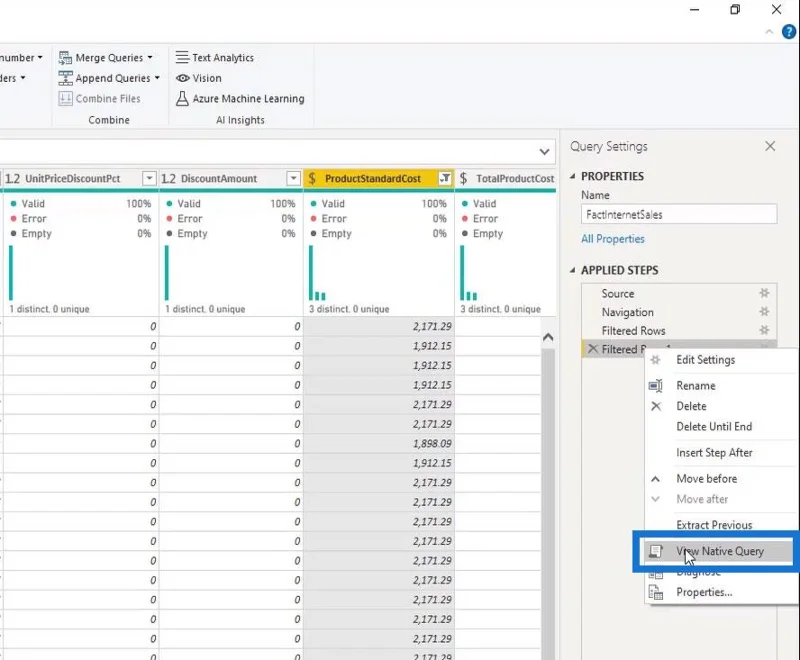Open the Navigation step settings gear
Viewport: 800px width, 660px height.
pyautogui.click(x=764, y=311)
